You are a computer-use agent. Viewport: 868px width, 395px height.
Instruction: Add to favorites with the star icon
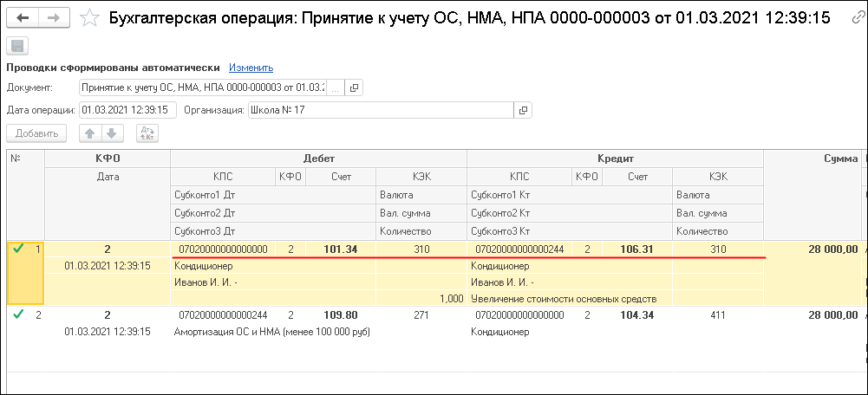[x=89, y=18]
